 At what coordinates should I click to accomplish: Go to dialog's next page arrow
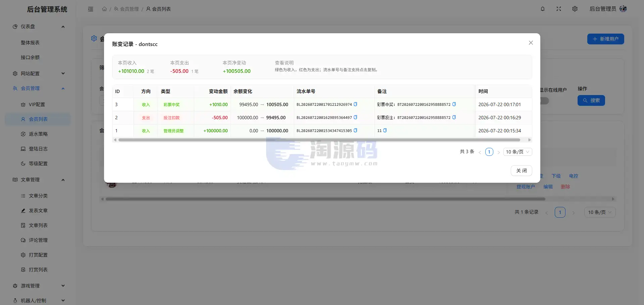(499, 152)
